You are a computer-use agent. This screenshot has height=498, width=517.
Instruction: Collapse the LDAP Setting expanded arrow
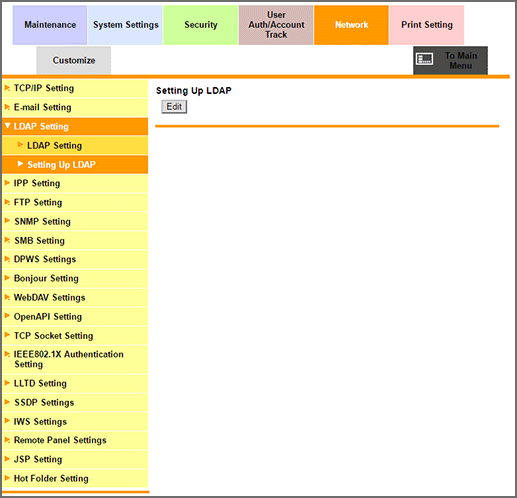tap(8, 126)
